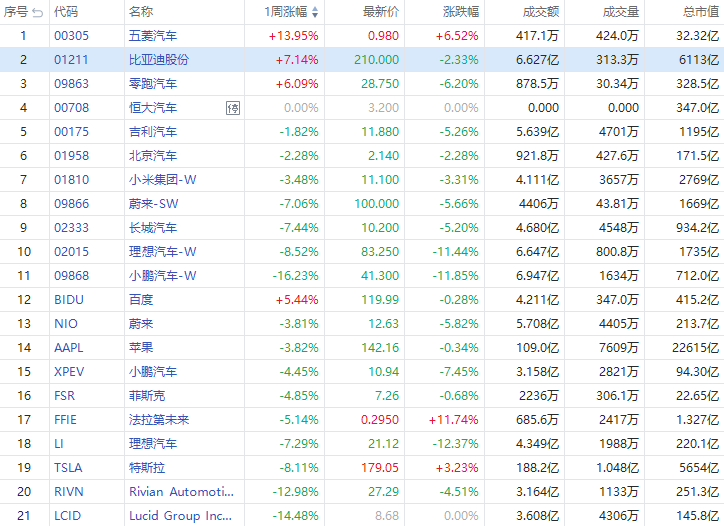Open 五菱汽车 stock name link

pos(153,36)
